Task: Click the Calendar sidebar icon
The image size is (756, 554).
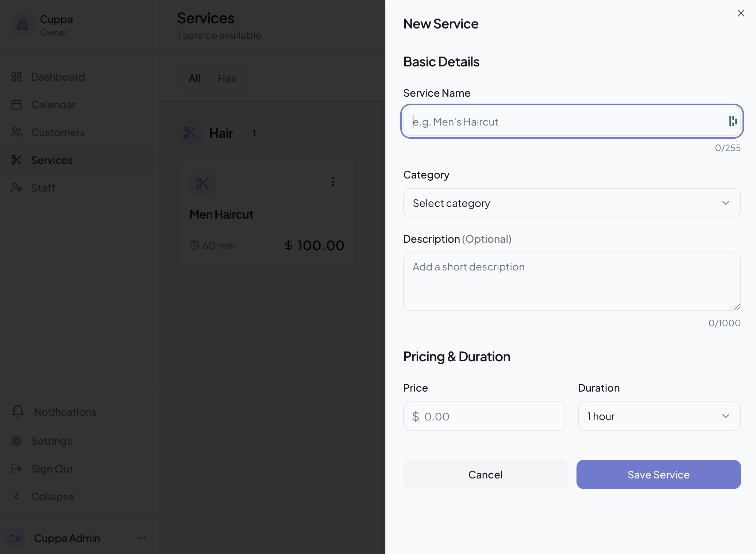Action: point(16,104)
